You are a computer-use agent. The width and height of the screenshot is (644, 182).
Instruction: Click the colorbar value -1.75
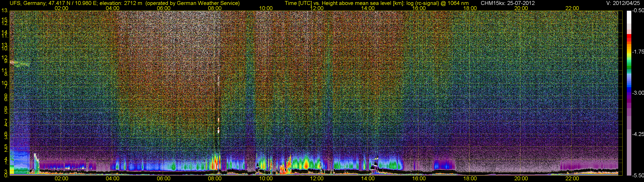pyautogui.click(x=638, y=52)
